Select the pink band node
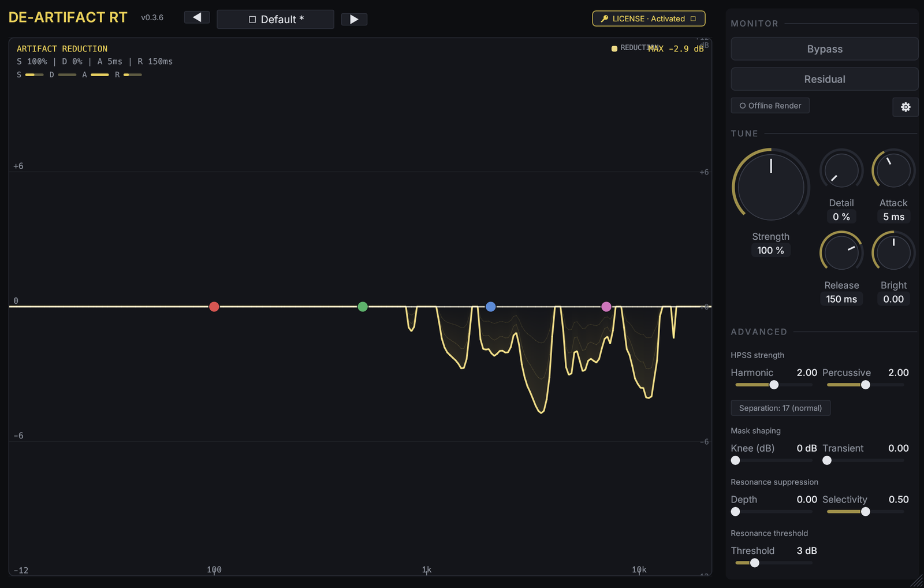 click(606, 307)
